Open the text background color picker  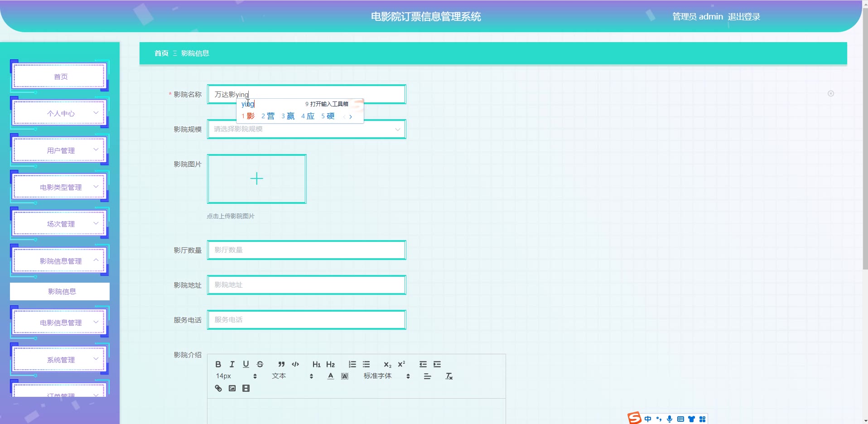click(x=345, y=376)
